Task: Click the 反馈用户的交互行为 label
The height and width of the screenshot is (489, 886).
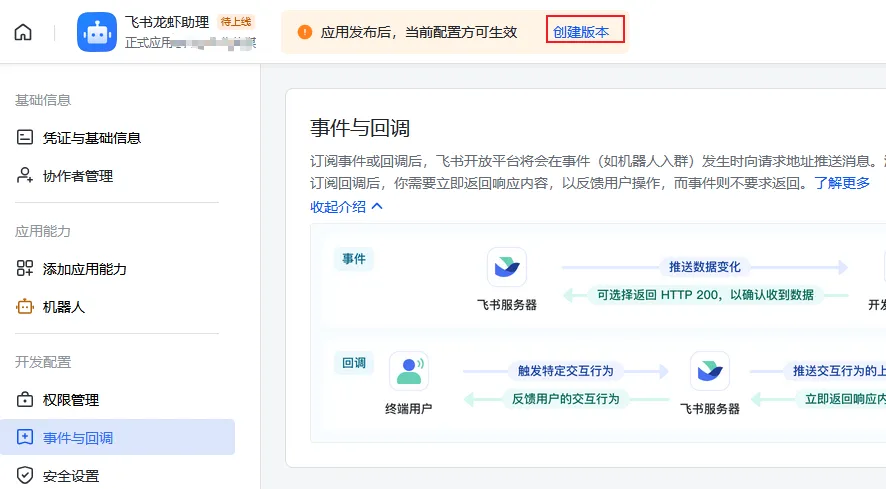Action: coord(566,399)
